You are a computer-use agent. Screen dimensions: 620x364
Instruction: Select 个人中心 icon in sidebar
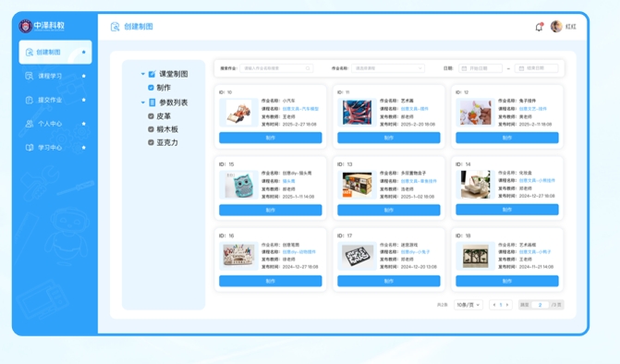tap(29, 124)
